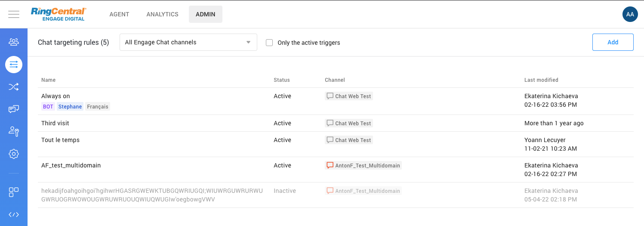Click chat bubble icon in Third visit row
This screenshot has width=644, height=226.
coord(330,123)
